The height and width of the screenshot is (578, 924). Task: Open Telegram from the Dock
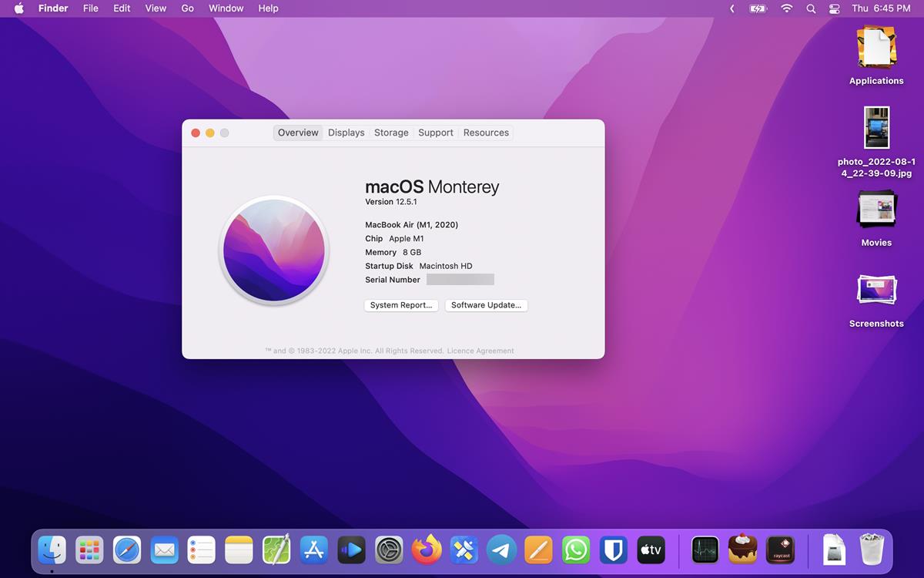click(502, 549)
